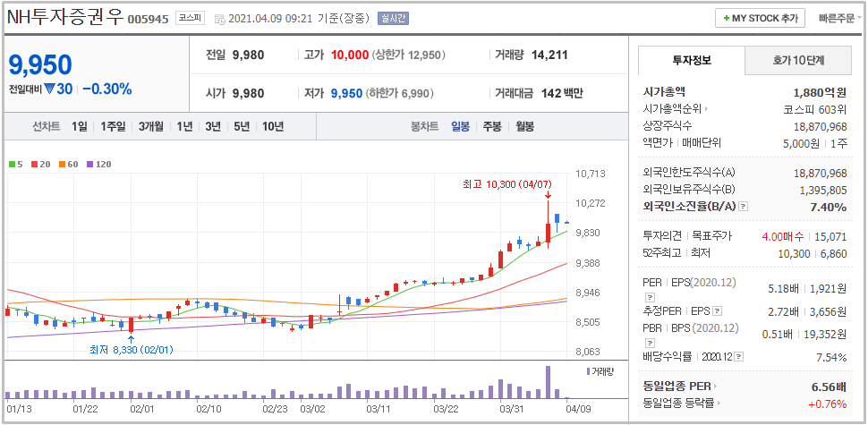The image size is (868, 425).
Task: Click the stock name NH투자증권우
Action: click(65, 17)
